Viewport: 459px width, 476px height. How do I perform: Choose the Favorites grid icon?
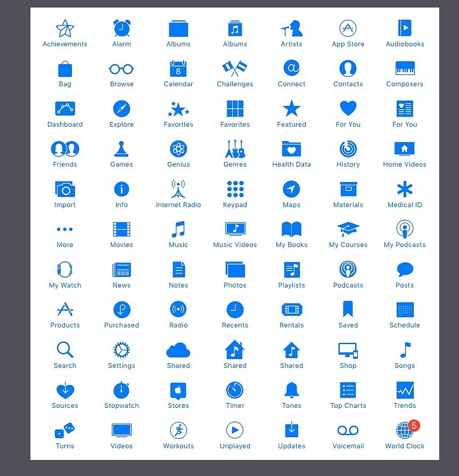[x=235, y=109]
